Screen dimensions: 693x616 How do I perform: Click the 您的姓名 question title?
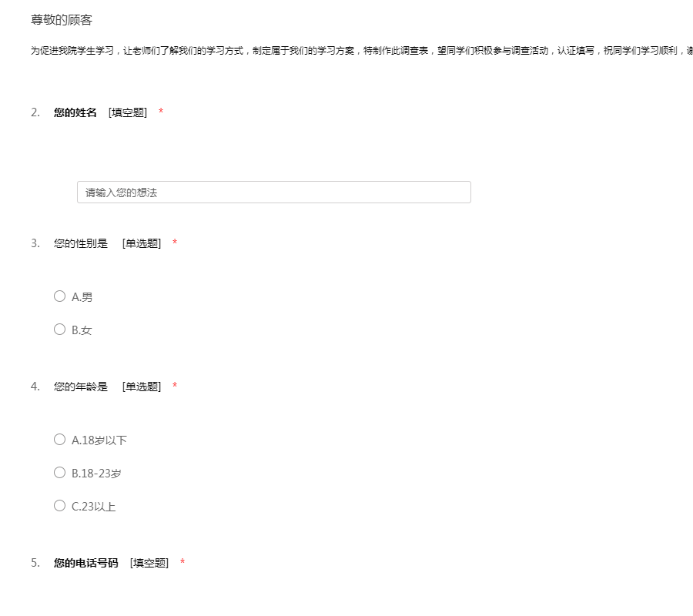point(75,112)
